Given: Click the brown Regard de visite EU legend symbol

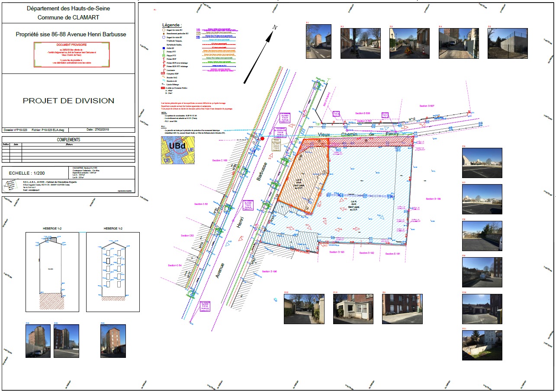Looking at the screenshot, I should coord(164,30).
